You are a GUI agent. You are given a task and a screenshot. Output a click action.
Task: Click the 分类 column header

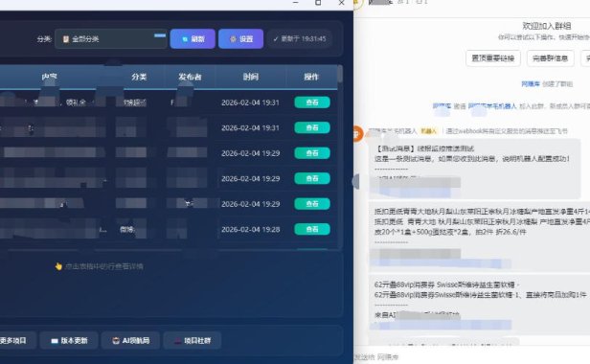139,77
